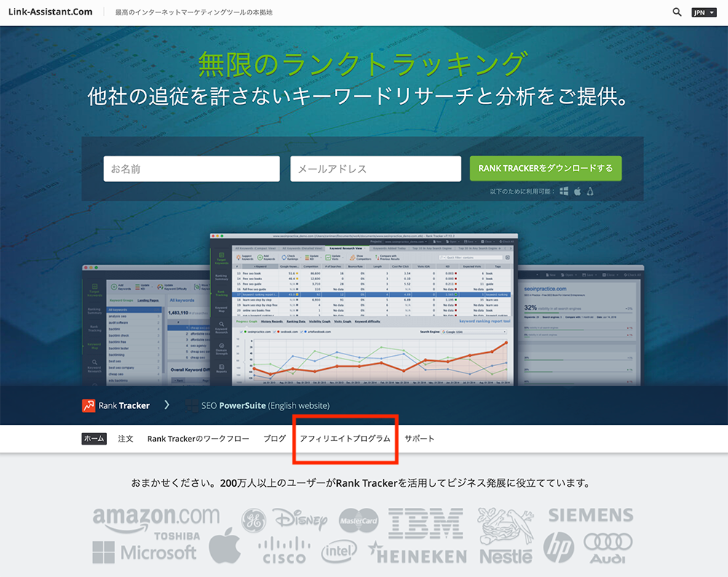Image resolution: width=728 pixels, height=577 pixels.
Task: Click the SIEMENS logo
Action: click(590, 515)
